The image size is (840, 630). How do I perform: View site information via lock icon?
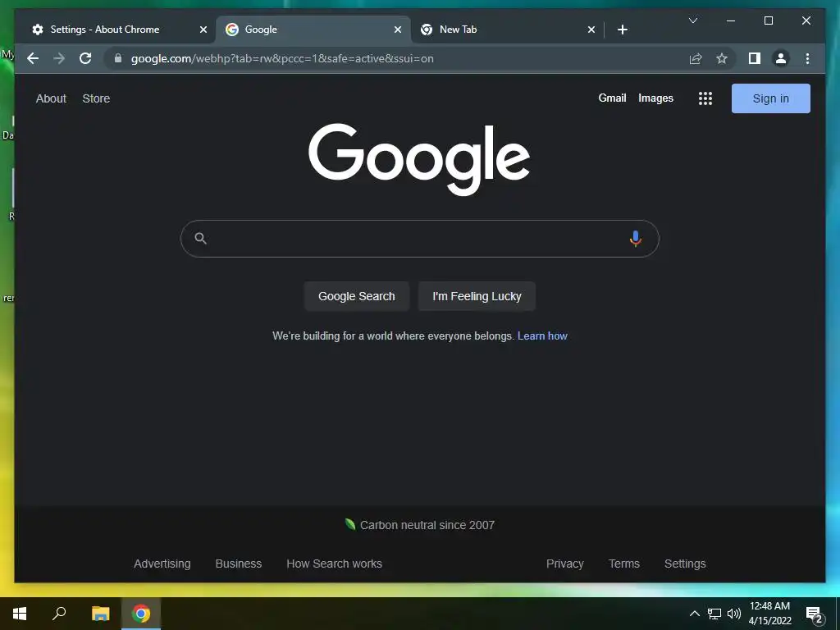118,58
